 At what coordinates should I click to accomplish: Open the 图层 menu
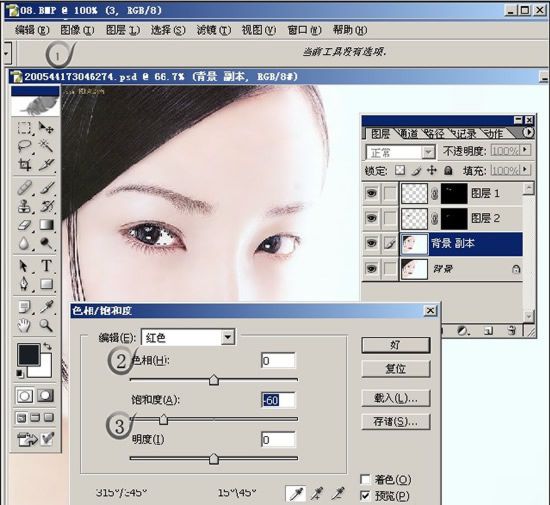pos(123,30)
